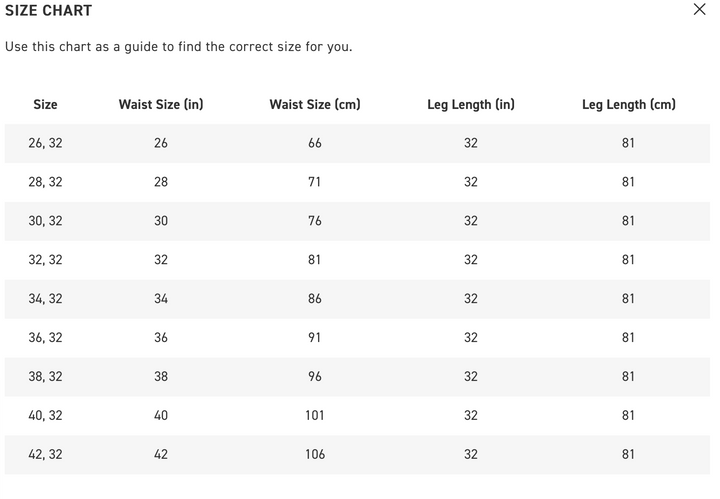Click the 'Waist Size (in)' column header
720x499 pixels.
tap(161, 104)
